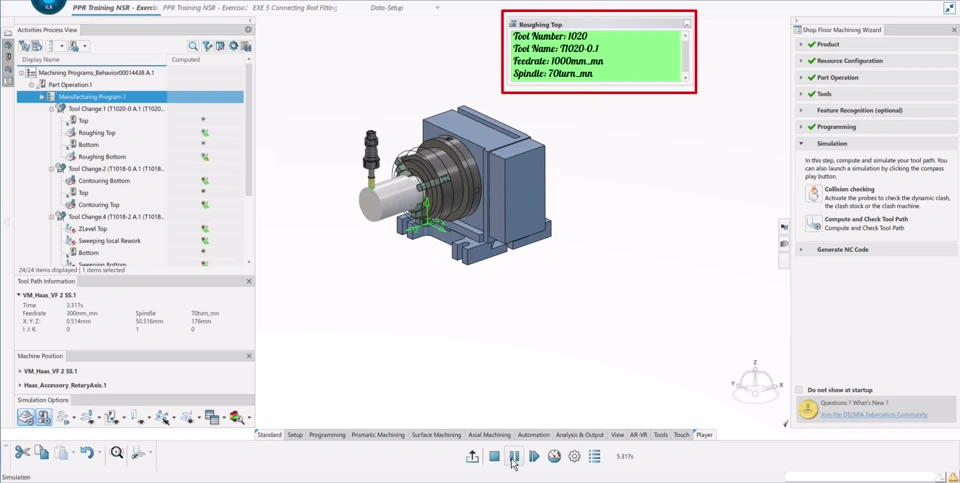Viewport: 960px width, 483px height.
Task: Expand VM_Haas_VF 2 SS.1 in Machine Position
Action: 20,371
